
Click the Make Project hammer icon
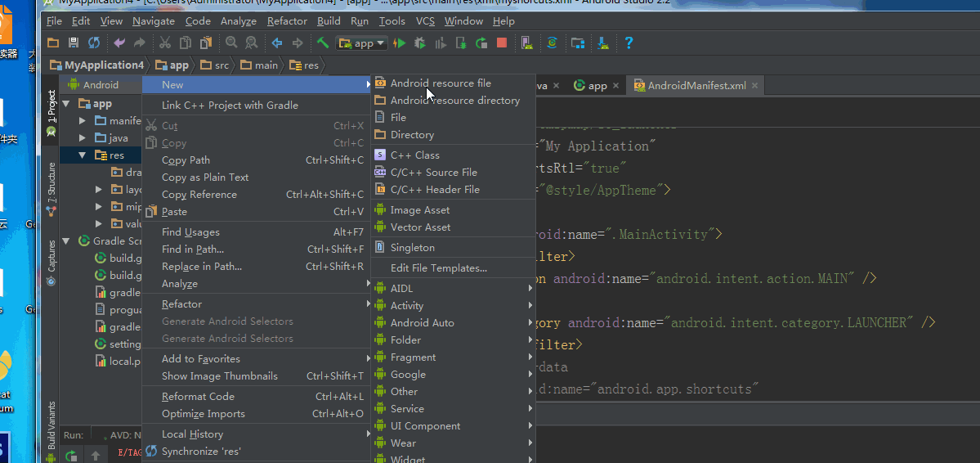(323, 43)
